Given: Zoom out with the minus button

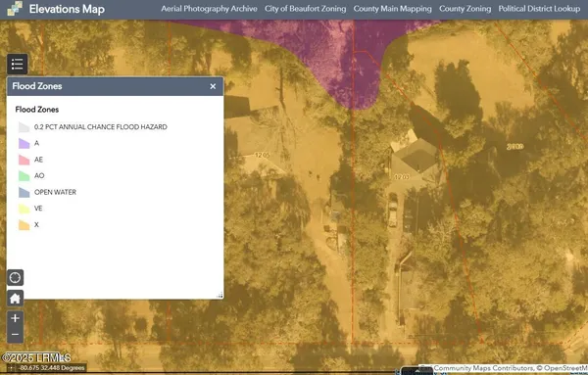Looking at the screenshot, I should click(x=15, y=335).
